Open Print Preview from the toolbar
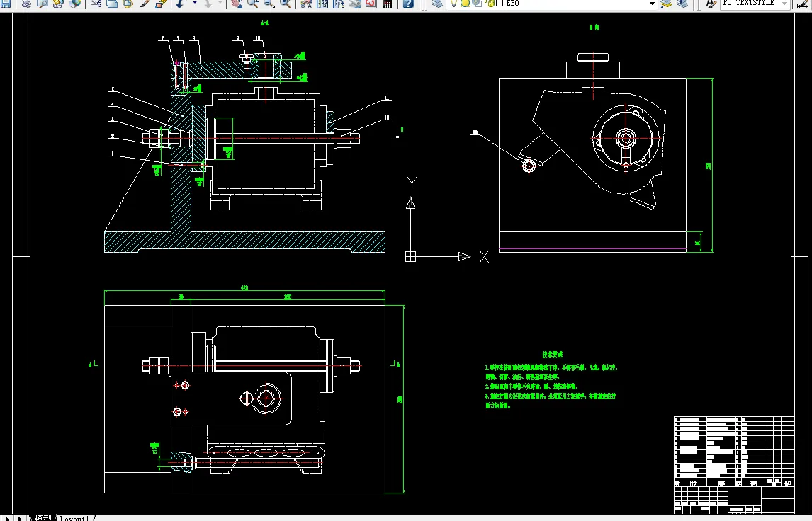 (42, 4)
